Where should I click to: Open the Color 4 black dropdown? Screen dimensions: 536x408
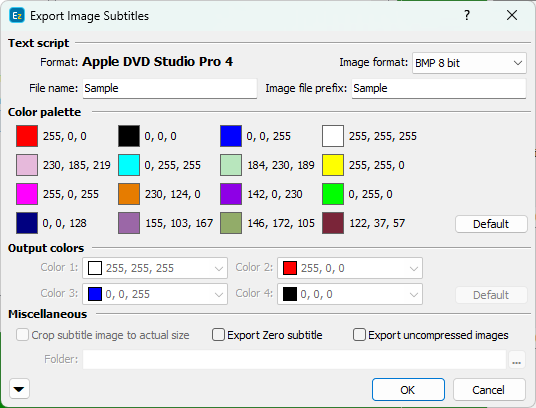click(x=350, y=294)
